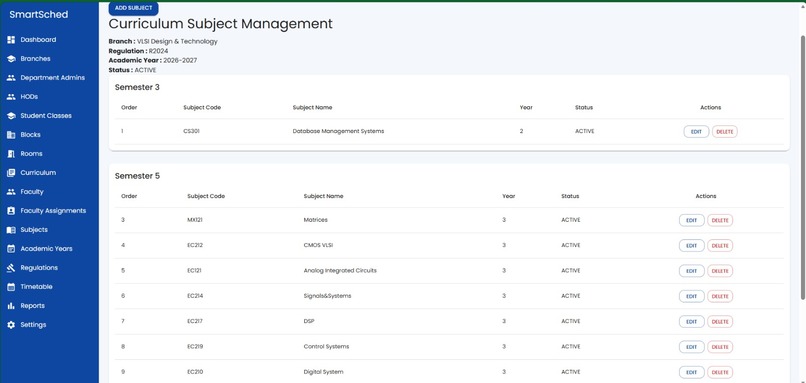This screenshot has width=806, height=383.
Task: Delete the Control Systems subject
Action: pos(720,347)
